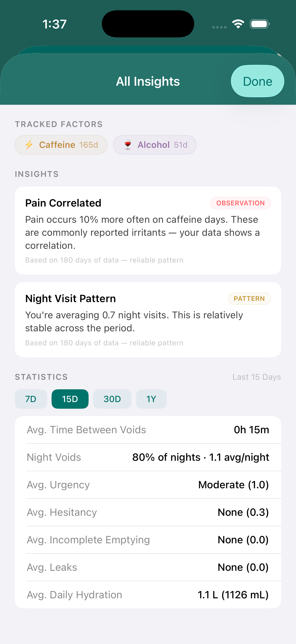Tap the Done button

257,81
